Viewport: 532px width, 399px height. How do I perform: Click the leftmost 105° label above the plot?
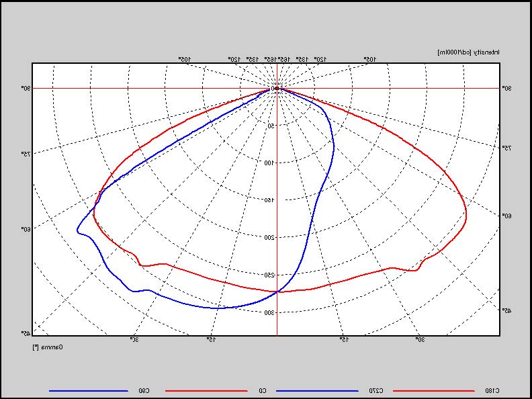point(185,59)
